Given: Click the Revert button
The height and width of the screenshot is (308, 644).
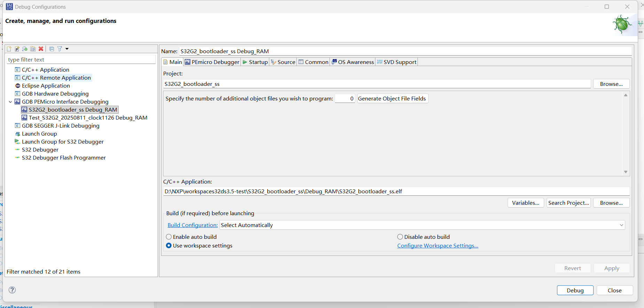Looking at the screenshot, I should coord(573,268).
